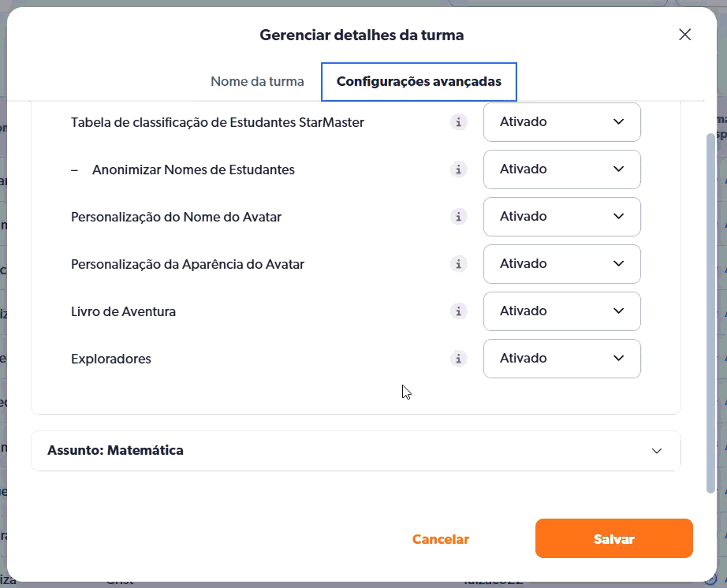Open Livro de Aventura Ativado dropdown
727x588 pixels.
(x=561, y=311)
